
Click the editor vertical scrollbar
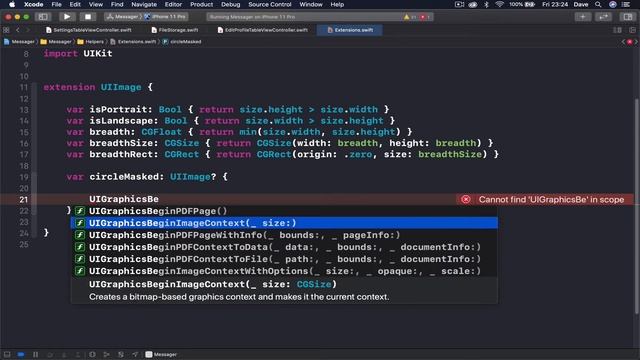pyautogui.click(x=636, y=206)
